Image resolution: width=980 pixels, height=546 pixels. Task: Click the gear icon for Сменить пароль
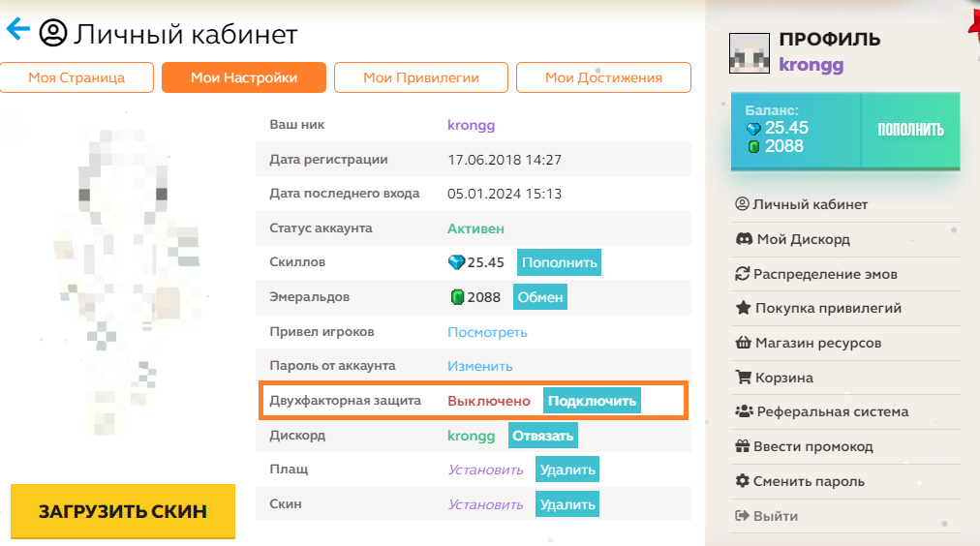tap(743, 481)
